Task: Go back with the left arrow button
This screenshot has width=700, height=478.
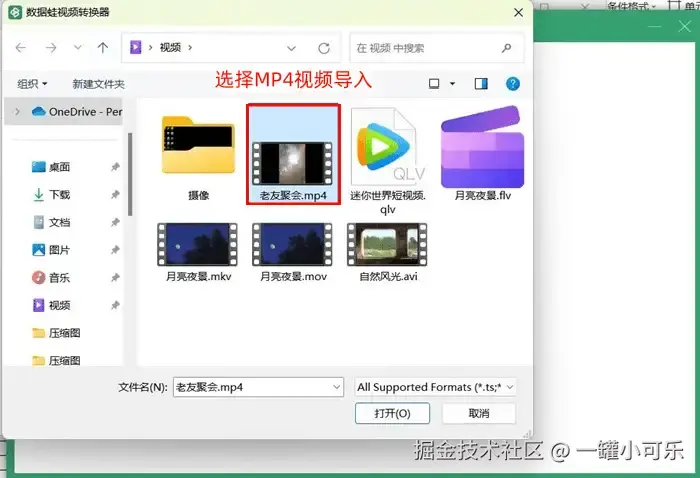Action: coord(21,48)
